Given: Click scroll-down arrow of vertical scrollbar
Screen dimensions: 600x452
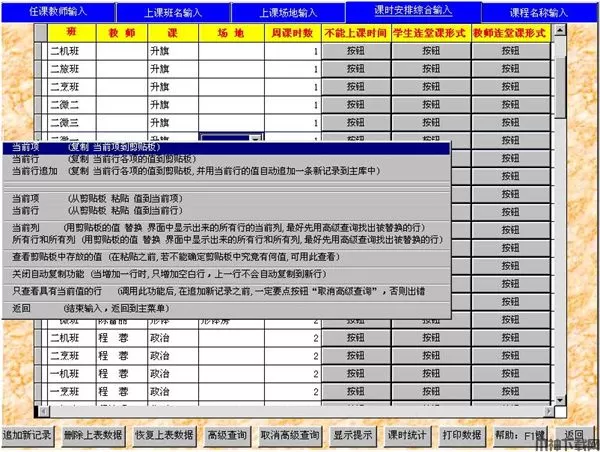Looking at the screenshot, I should point(560,400).
